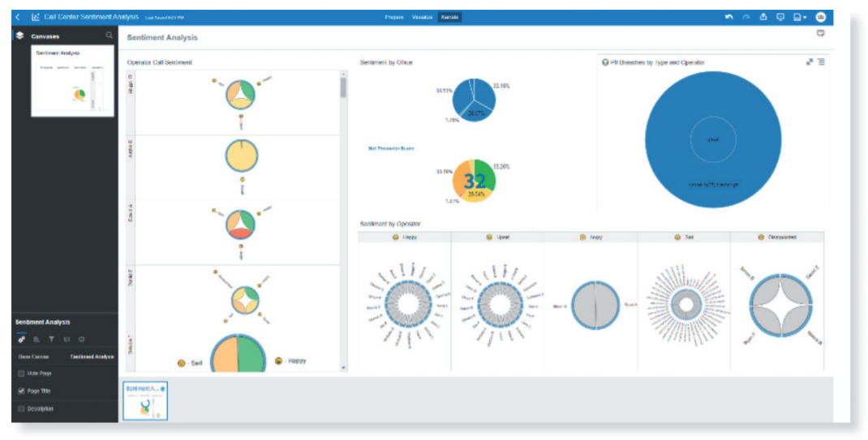Image resolution: width=868 pixels, height=440 pixels.
Task: Select the Canvases layers icon
Action: [20, 36]
